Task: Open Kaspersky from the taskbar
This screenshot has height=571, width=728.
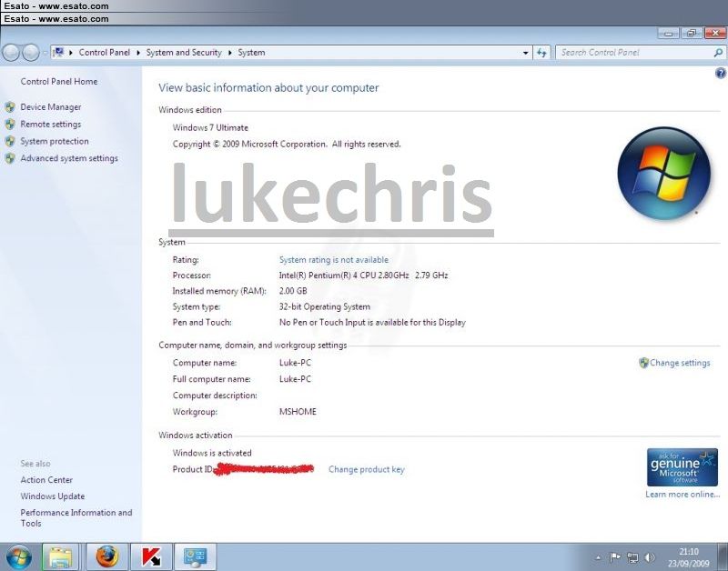Action: pos(151,556)
